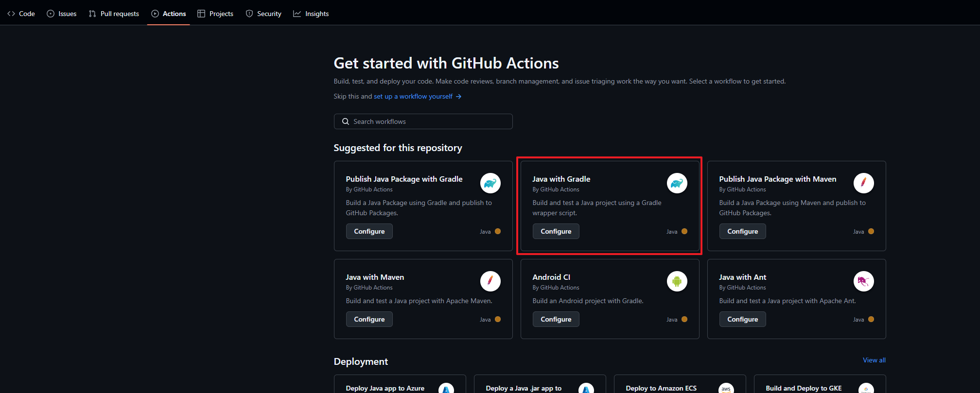Image resolution: width=980 pixels, height=393 pixels.
Task: Configure the Java with Gradle workflow
Action: pyautogui.click(x=556, y=231)
